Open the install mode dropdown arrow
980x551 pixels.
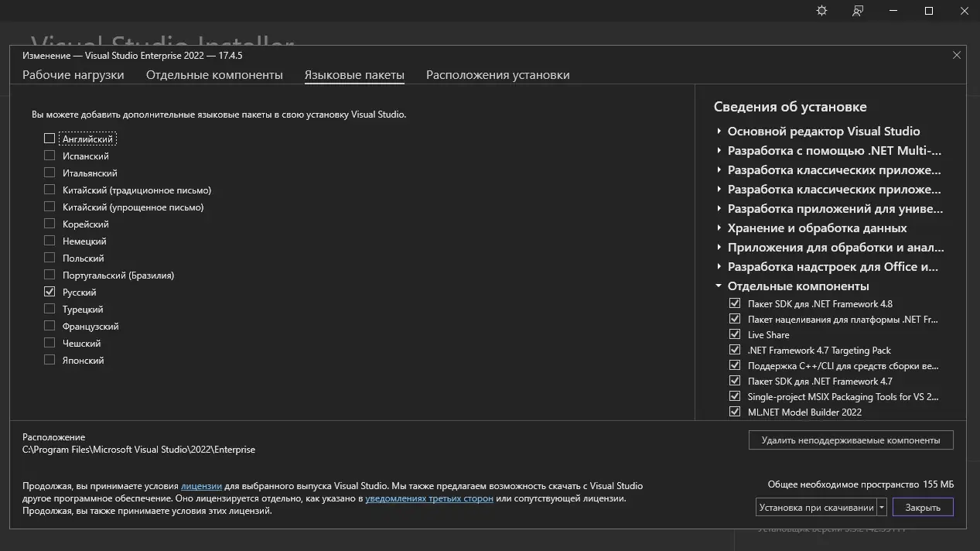(882, 508)
